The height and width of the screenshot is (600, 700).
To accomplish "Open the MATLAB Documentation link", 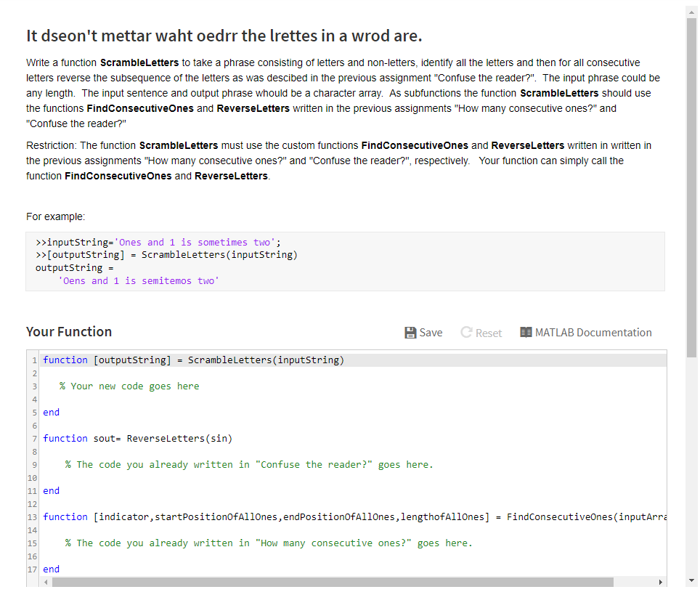I will (593, 332).
